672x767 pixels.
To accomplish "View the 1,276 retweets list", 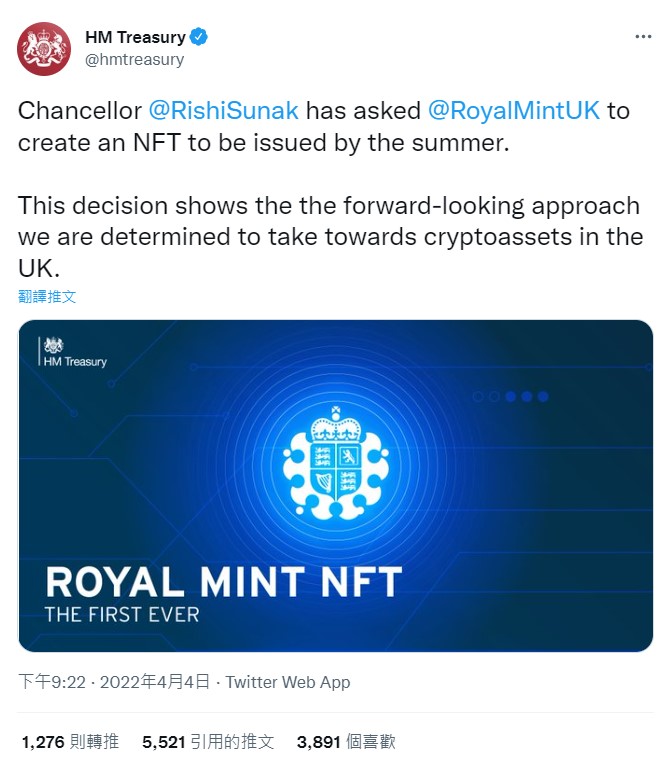I will [70, 741].
